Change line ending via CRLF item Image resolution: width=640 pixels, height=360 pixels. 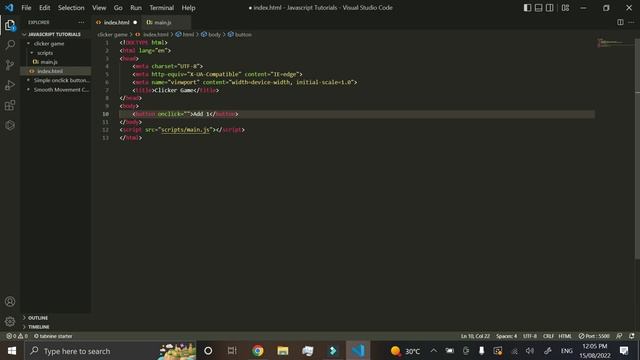pyautogui.click(x=548, y=336)
